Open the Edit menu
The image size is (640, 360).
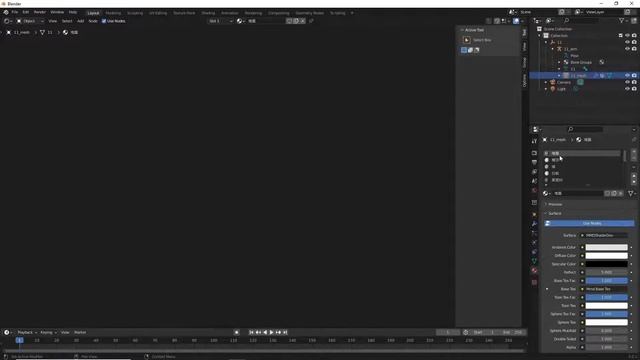pos(26,12)
